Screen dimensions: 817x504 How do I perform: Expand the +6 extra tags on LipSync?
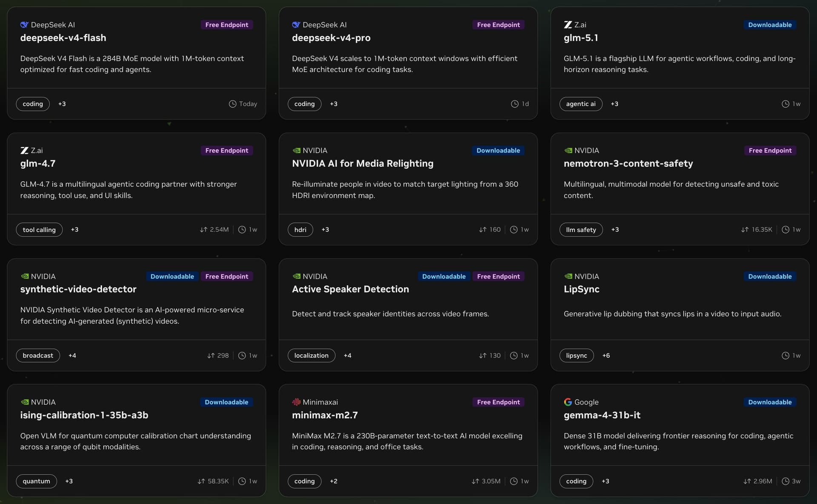coord(606,356)
